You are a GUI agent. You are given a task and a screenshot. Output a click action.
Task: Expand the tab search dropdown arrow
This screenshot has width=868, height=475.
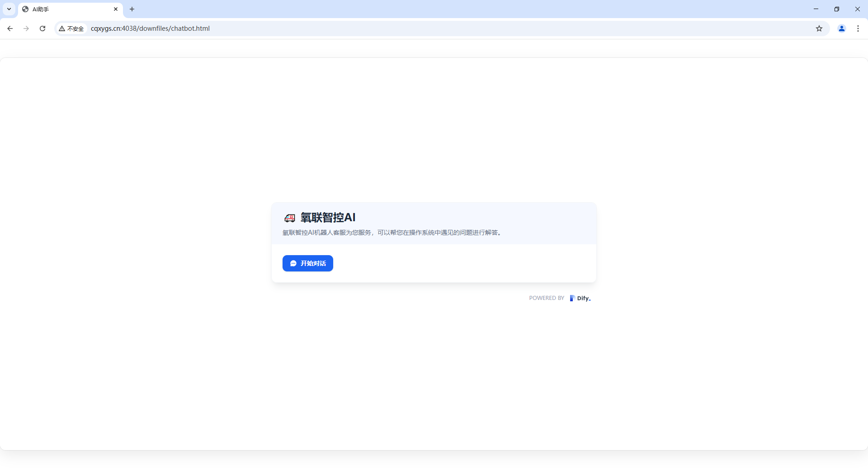click(9, 9)
